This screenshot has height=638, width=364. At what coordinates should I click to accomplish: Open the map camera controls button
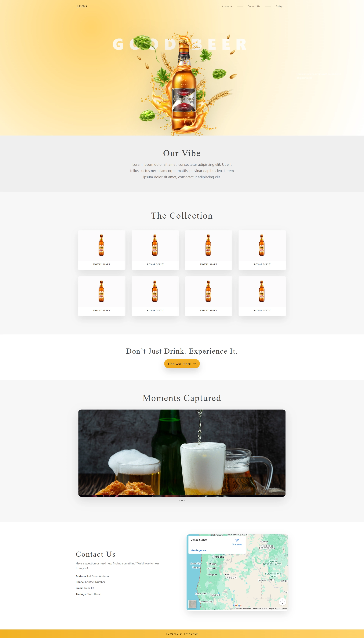pyautogui.click(x=282, y=601)
